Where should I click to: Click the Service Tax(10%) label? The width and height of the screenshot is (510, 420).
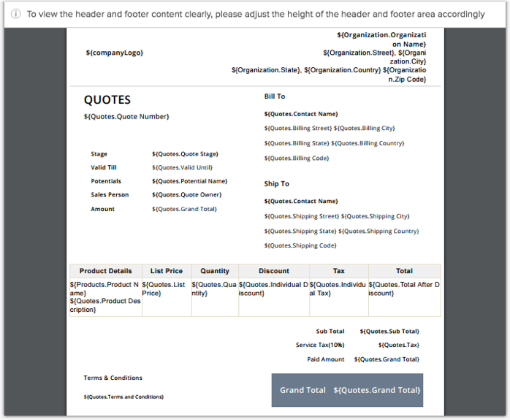pos(320,345)
